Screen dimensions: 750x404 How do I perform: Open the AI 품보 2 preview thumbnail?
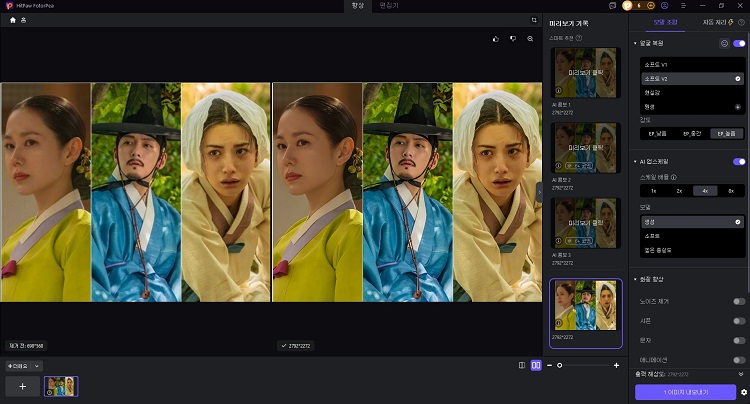[x=585, y=148]
